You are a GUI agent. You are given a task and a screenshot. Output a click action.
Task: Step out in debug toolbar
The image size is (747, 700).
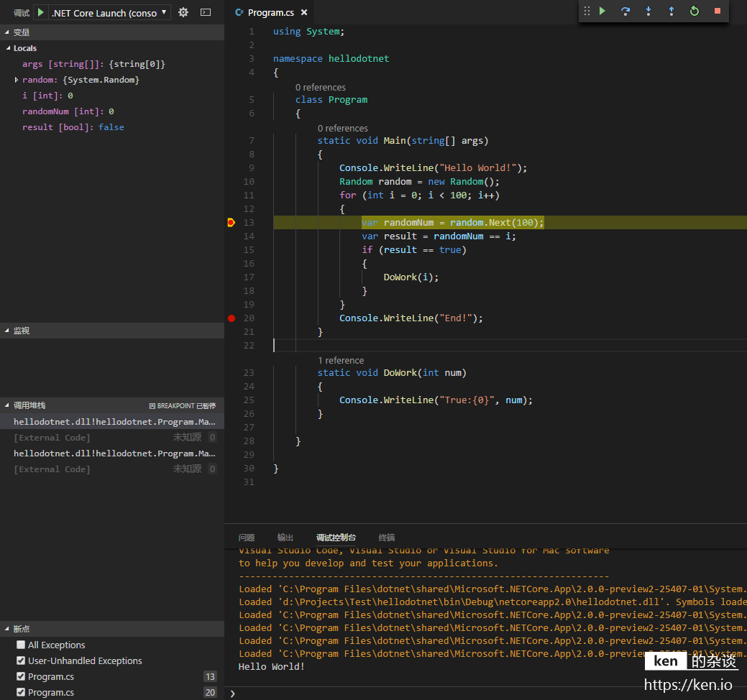[x=672, y=11]
